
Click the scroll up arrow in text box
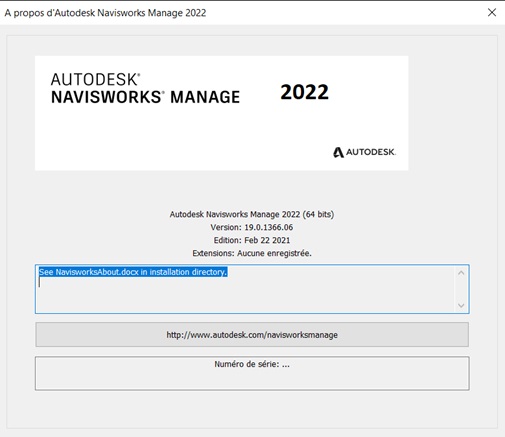point(461,273)
